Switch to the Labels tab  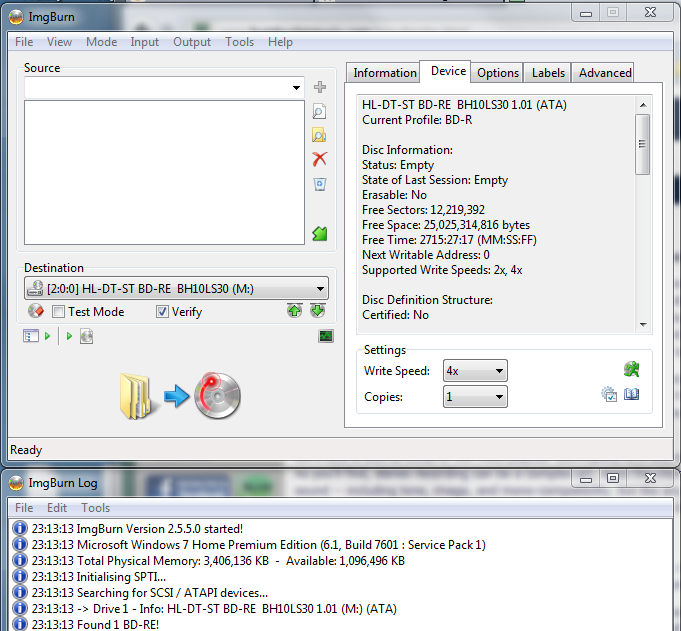coord(548,73)
